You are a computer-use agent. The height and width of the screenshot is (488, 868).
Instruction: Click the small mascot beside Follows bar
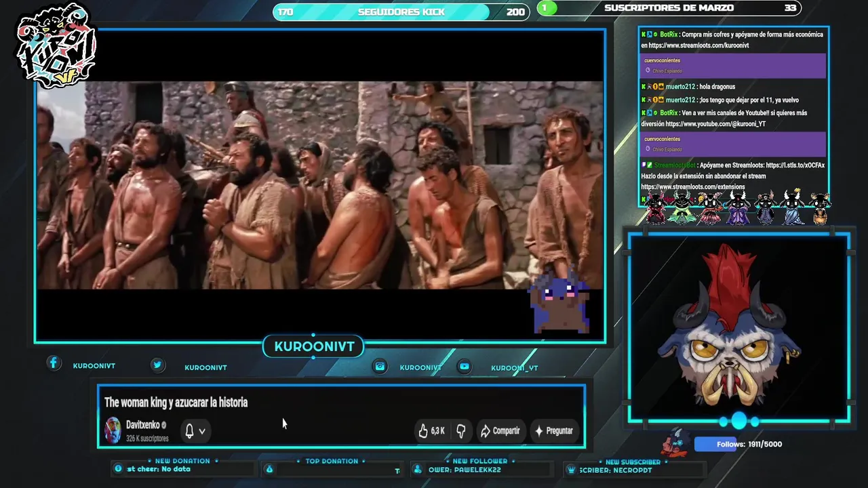675,444
